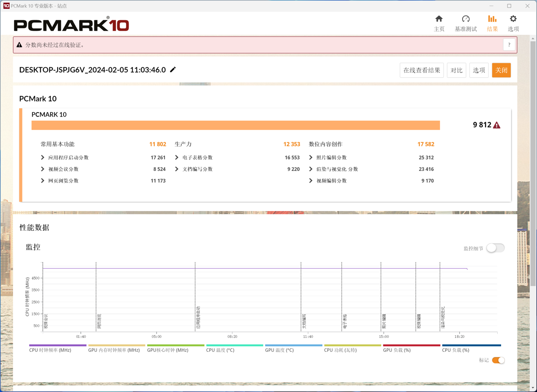Image resolution: width=537 pixels, height=392 pixels.
Task: Select the orange 结果 bar-chart icon
Action: pyautogui.click(x=492, y=23)
